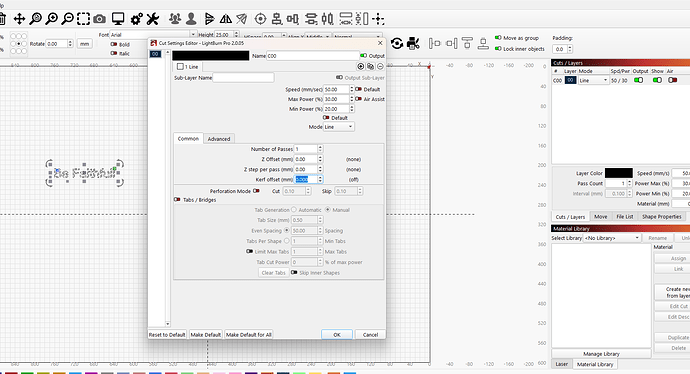The image size is (690, 374).
Task: Toggle Italic font switch
Action: pos(114,53)
